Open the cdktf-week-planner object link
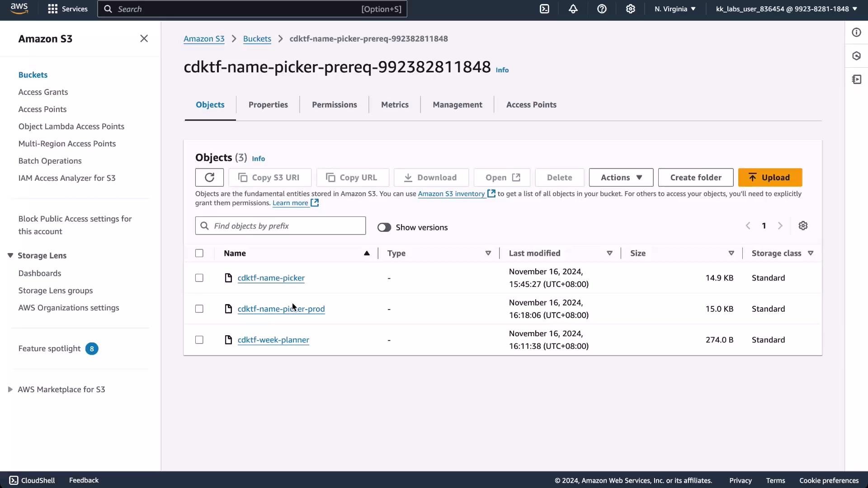Image resolution: width=868 pixels, height=488 pixels. point(274,340)
